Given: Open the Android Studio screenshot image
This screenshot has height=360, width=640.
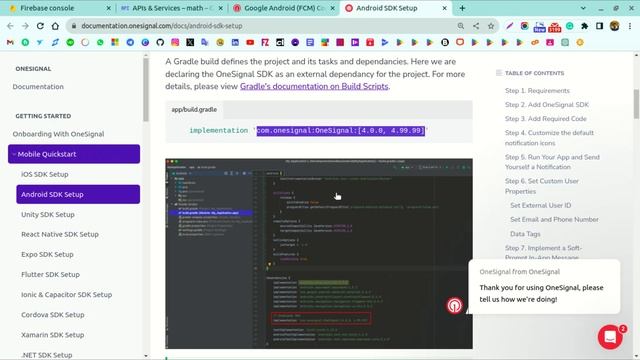Looking at the screenshot, I should [319, 253].
